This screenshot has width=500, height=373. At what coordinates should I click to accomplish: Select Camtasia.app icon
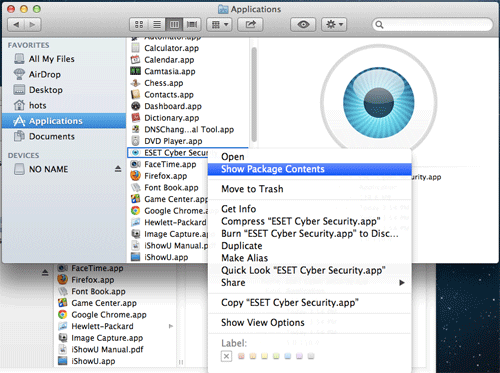click(135, 71)
